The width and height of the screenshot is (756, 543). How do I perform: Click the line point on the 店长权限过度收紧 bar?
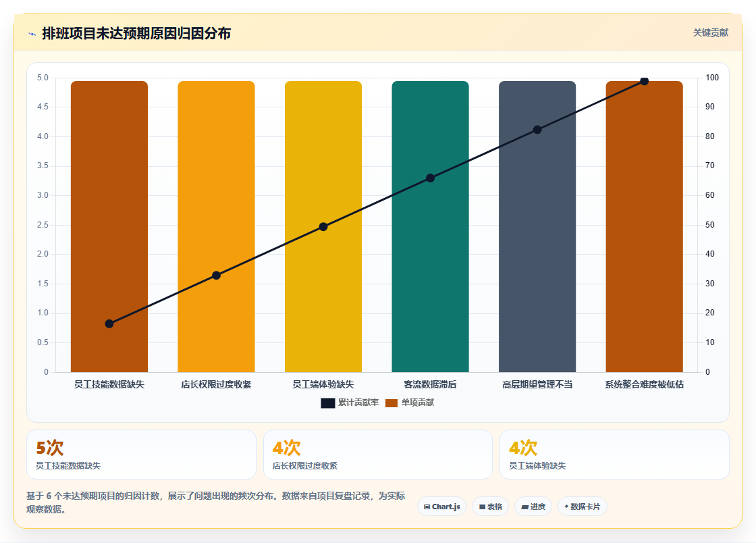coord(217,276)
